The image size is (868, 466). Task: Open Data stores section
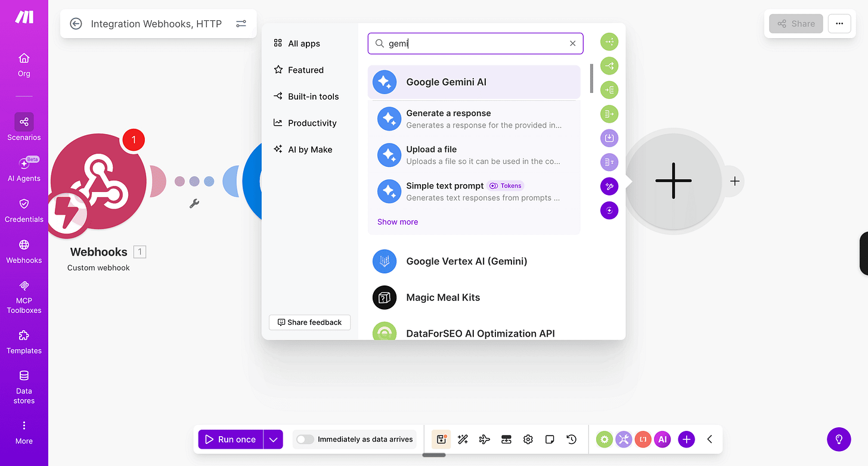pyautogui.click(x=24, y=387)
